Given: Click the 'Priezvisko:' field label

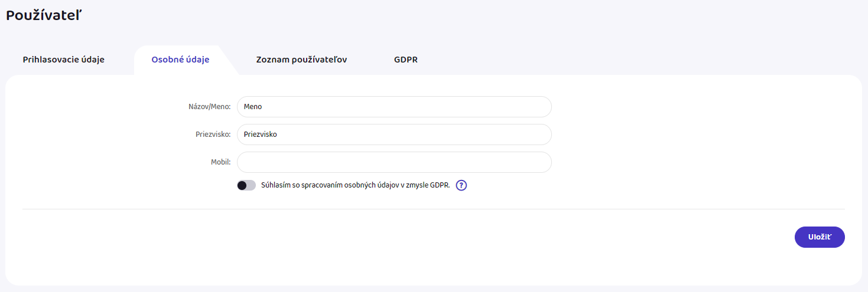Looking at the screenshot, I should point(213,134).
